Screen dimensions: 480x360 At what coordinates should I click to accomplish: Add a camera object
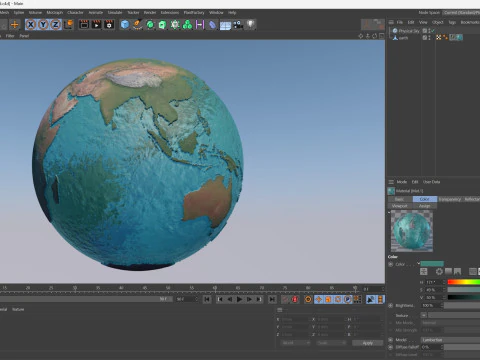click(238, 25)
